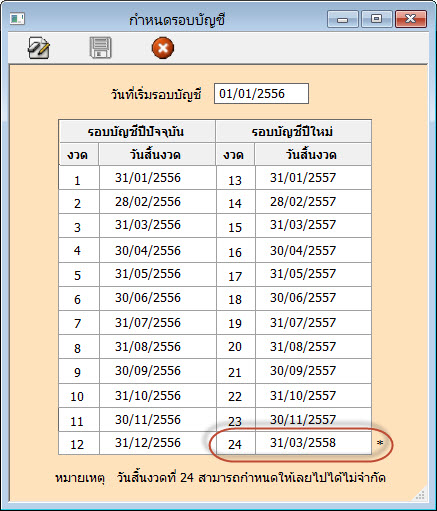Image resolution: width=437 pixels, height=511 pixels.
Task: Select cell 31/03/2557 for period 15
Action: coord(313,225)
